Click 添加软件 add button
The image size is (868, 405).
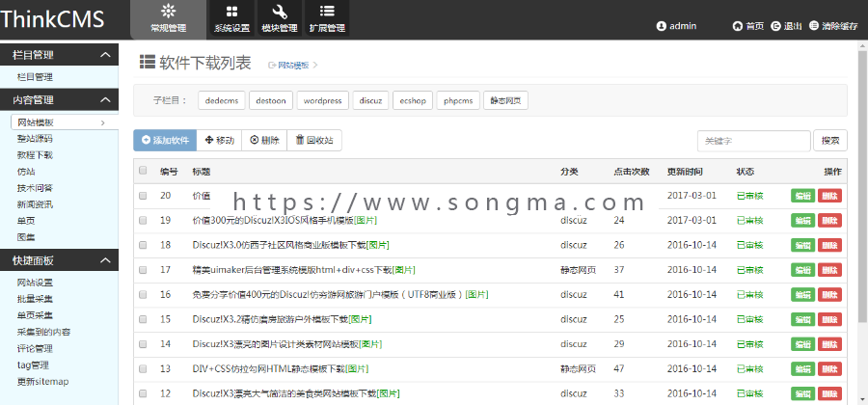point(165,140)
